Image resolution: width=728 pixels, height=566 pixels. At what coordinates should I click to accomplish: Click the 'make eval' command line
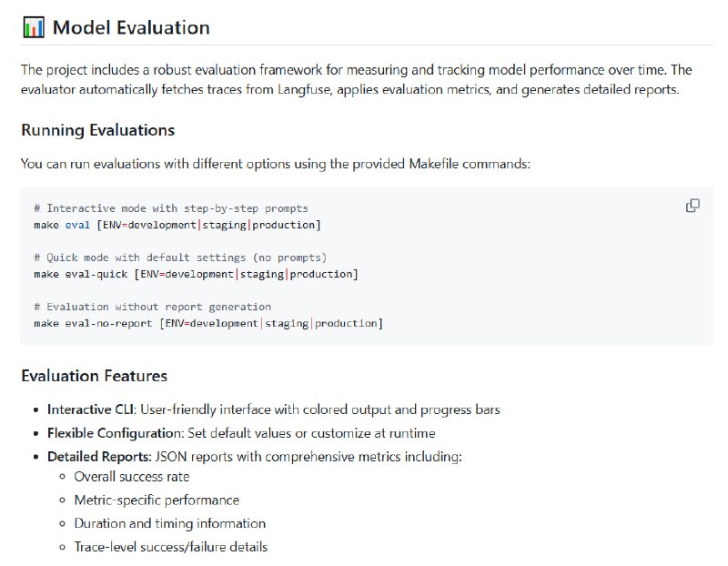pyautogui.click(x=177, y=225)
